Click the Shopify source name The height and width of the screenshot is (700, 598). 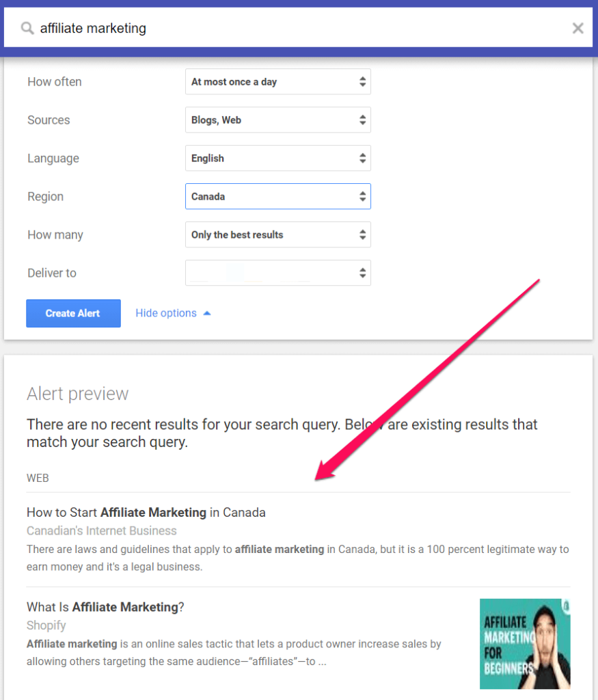[x=46, y=625]
